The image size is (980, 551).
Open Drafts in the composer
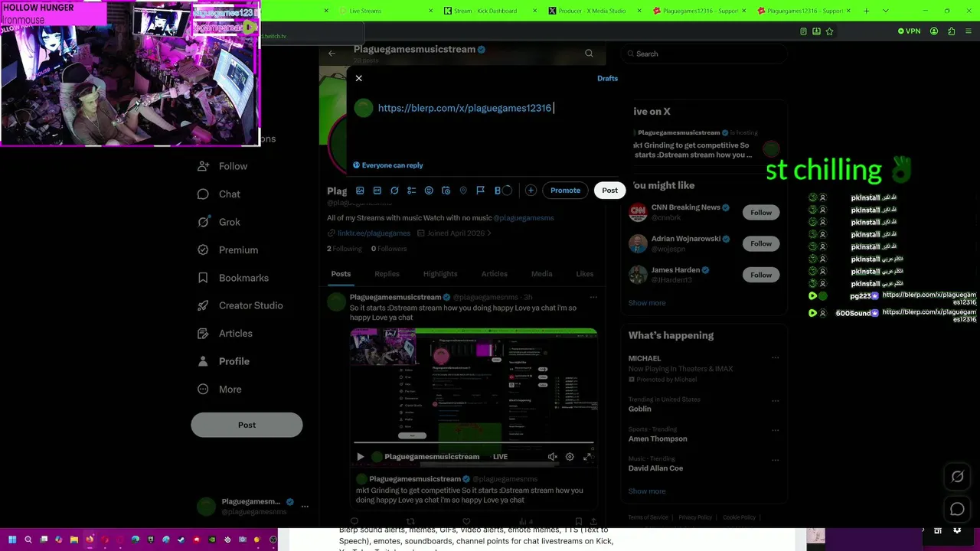pyautogui.click(x=607, y=78)
